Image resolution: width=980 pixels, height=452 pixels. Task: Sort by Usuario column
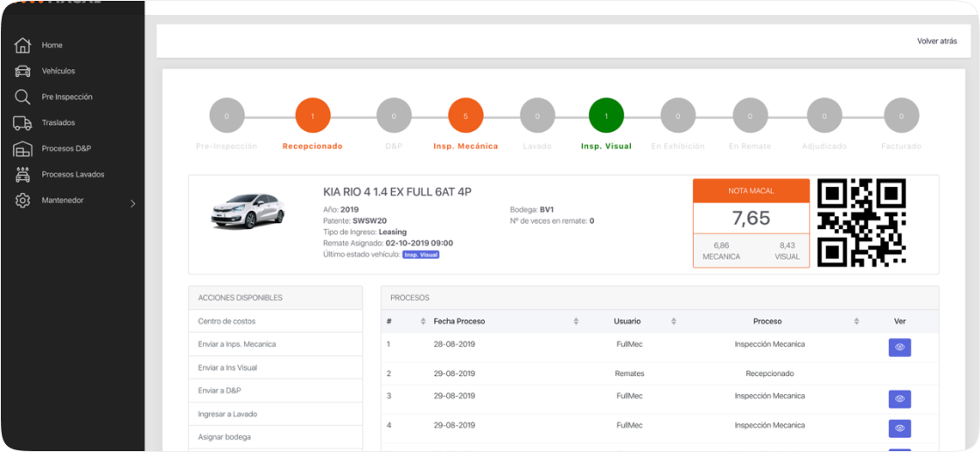coord(674,322)
